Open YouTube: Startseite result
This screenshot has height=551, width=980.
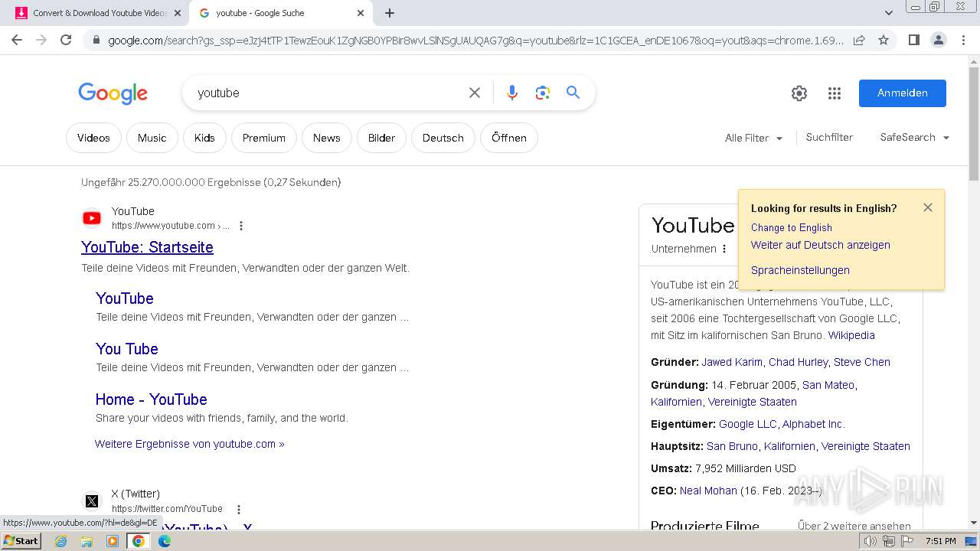click(147, 247)
